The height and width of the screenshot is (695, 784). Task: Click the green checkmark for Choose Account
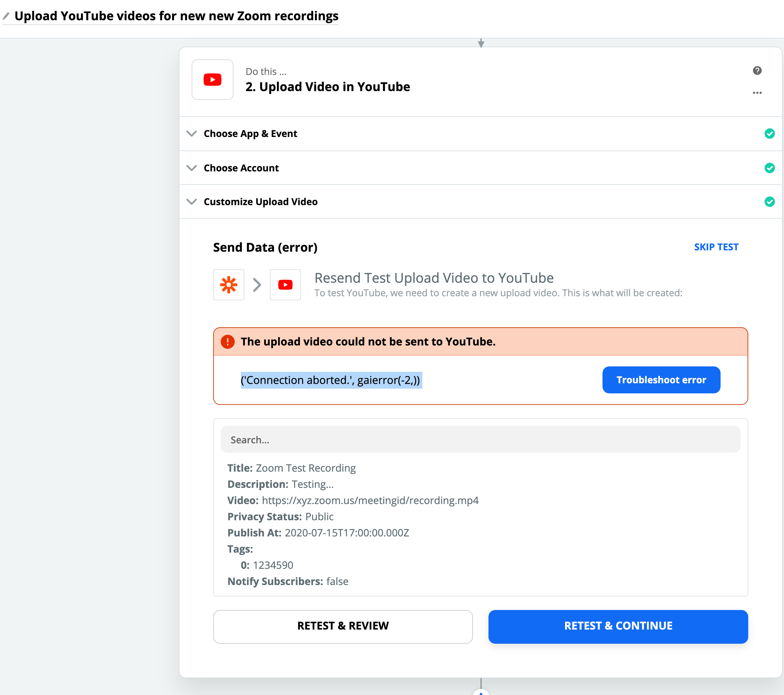click(x=769, y=168)
